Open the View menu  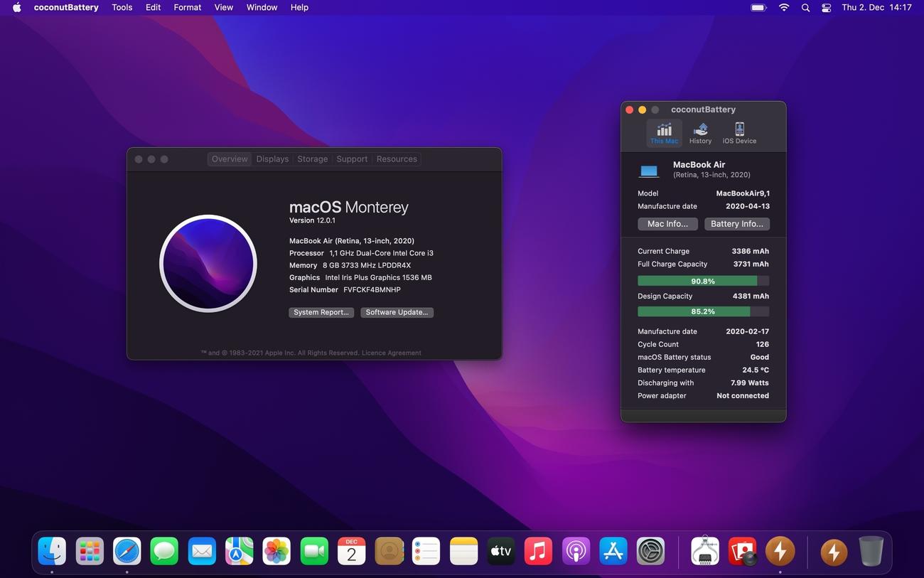(x=224, y=7)
